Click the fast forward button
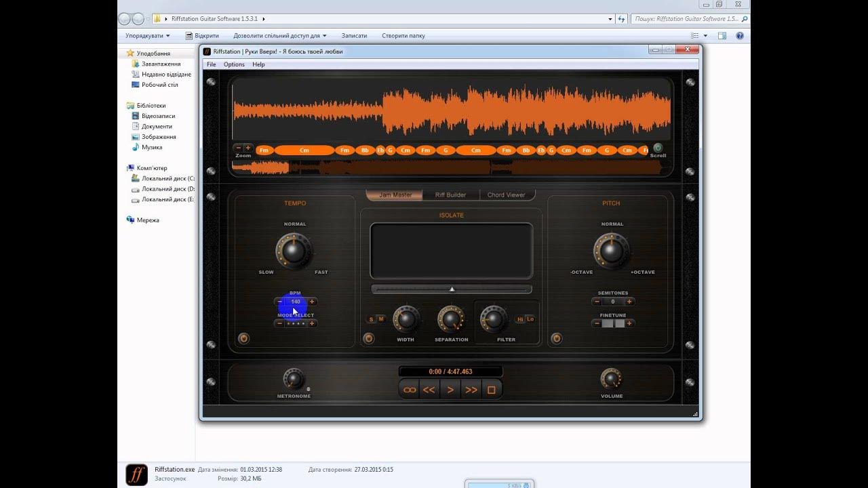868x488 pixels. coord(471,390)
